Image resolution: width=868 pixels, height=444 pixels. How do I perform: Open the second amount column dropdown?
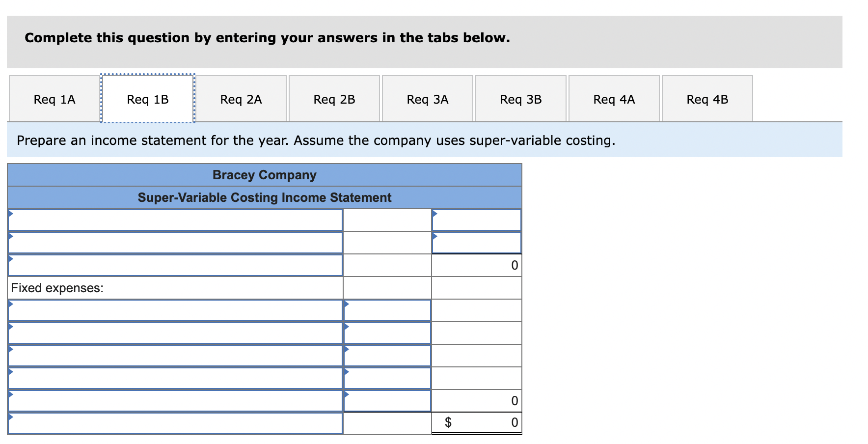click(476, 242)
